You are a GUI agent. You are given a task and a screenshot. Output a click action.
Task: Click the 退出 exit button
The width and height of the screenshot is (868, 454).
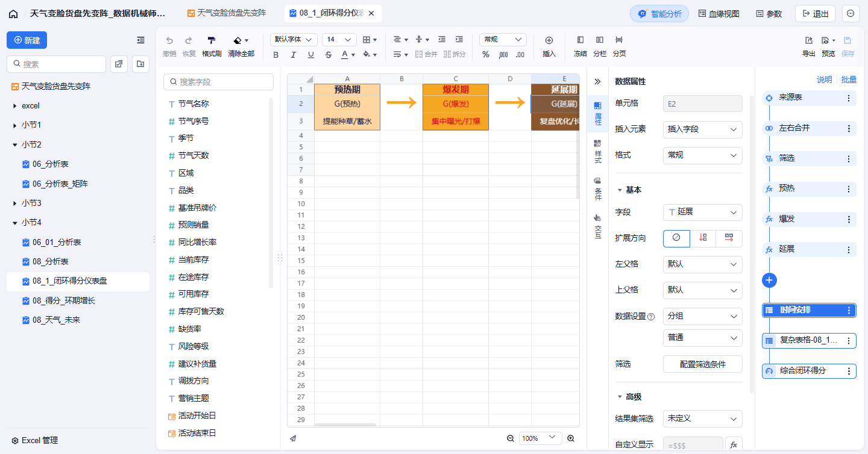[815, 14]
